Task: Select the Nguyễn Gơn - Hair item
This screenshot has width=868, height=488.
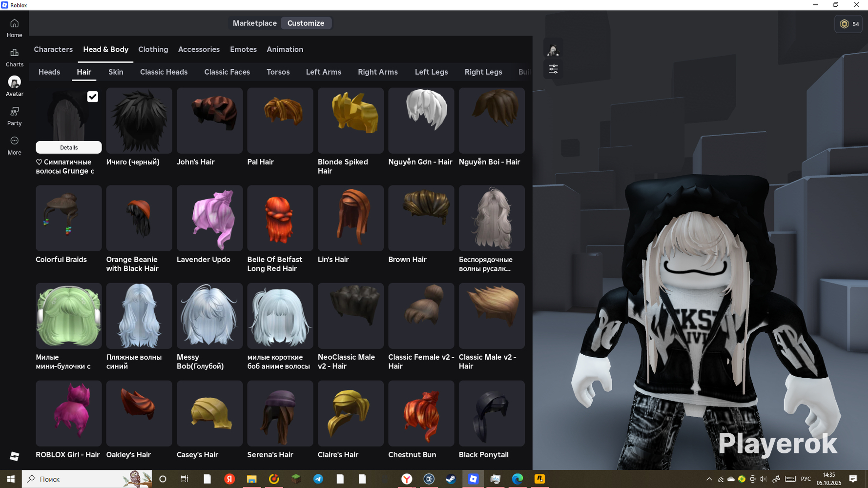Action: coord(421,121)
